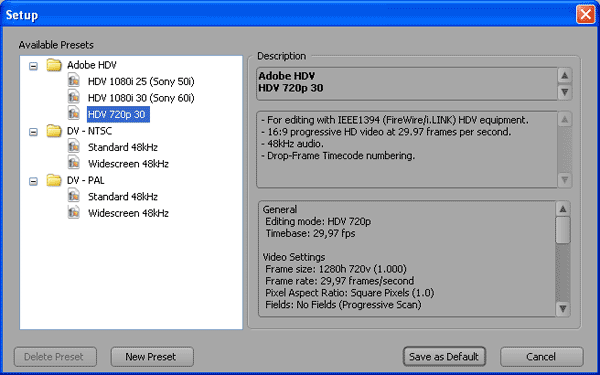Click the Widescreen 48kHz icon under DV - NTSC
Screen dimensions: 600x375
pyautogui.click(x=73, y=163)
